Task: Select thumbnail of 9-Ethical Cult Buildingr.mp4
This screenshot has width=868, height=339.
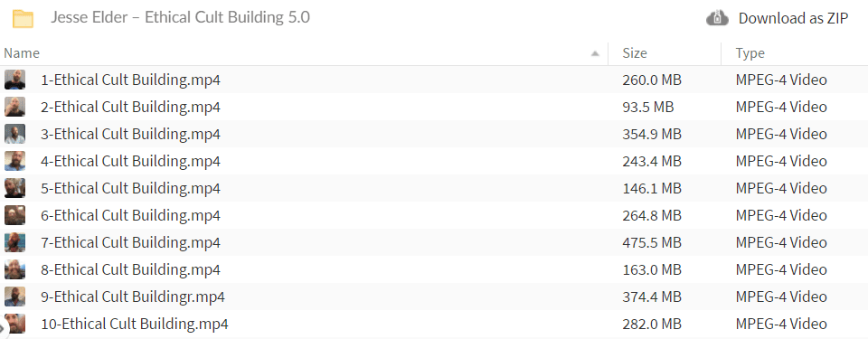Action: click(x=15, y=297)
